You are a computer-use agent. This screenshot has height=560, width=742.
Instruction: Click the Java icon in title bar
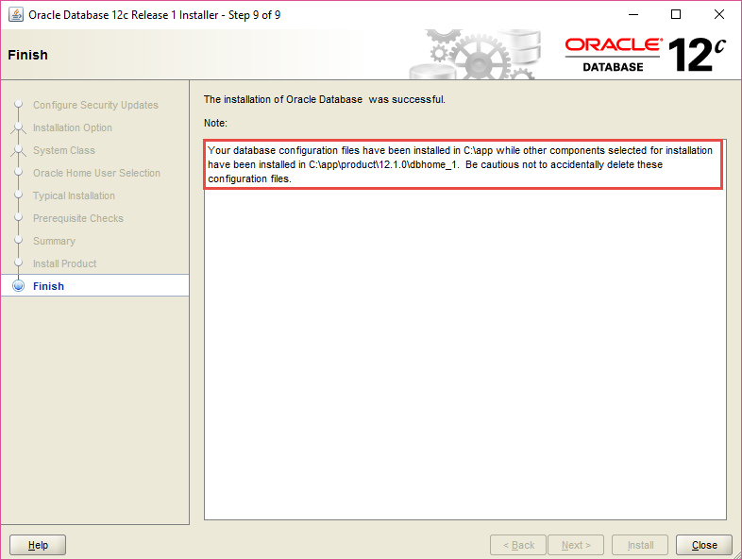pos(16,15)
